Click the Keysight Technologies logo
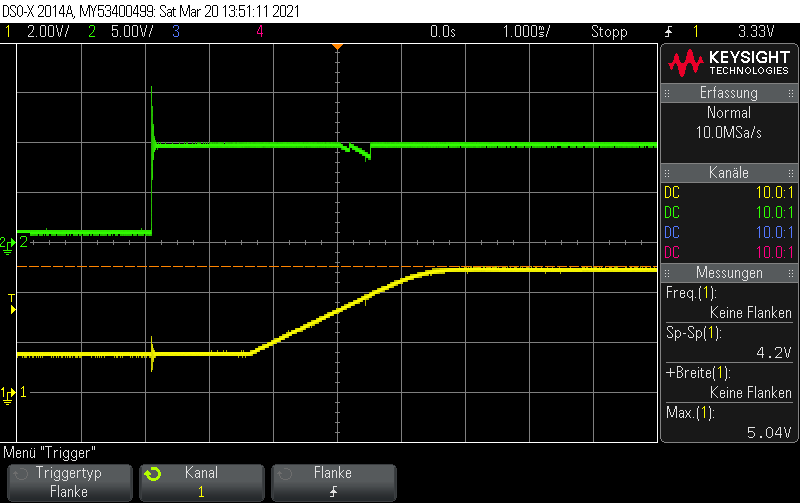Viewport: 800px width, 503px height. click(x=729, y=63)
